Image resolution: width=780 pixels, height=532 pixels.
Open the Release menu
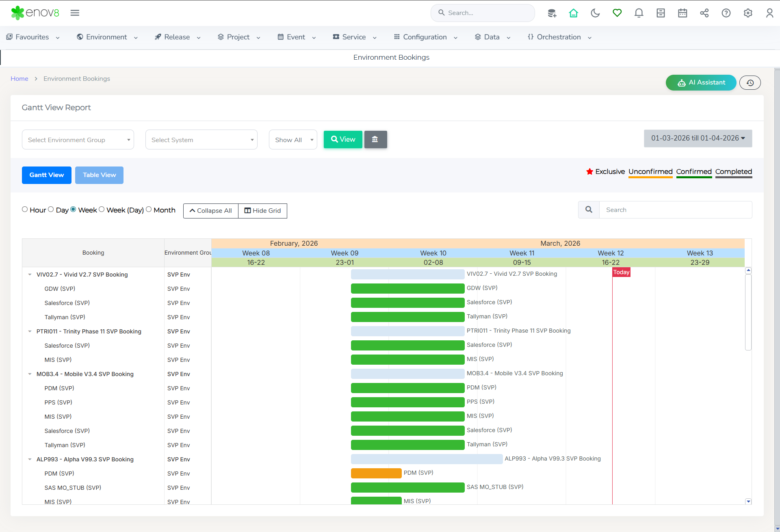click(x=178, y=37)
